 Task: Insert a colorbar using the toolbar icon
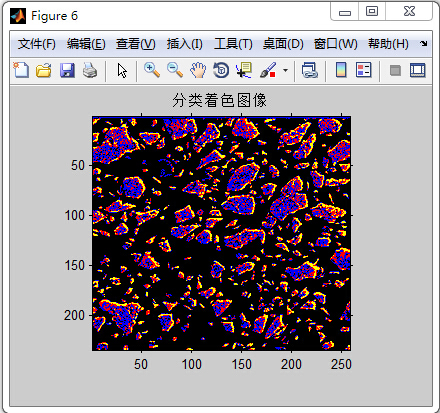point(341,70)
